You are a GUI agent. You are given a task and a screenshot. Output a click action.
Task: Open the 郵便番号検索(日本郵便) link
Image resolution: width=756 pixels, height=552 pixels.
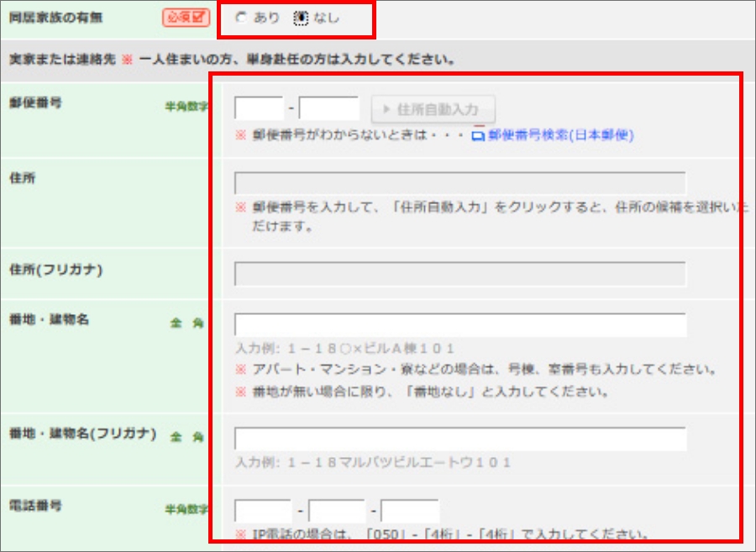pos(560,134)
